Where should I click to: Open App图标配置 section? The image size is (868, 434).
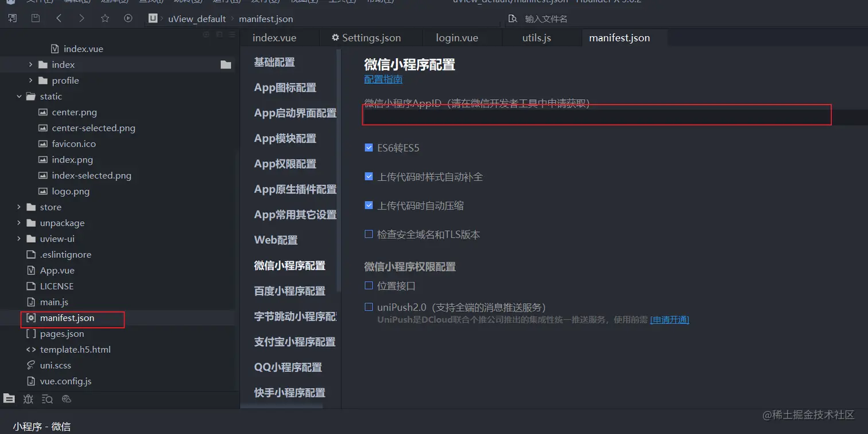(285, 88)
